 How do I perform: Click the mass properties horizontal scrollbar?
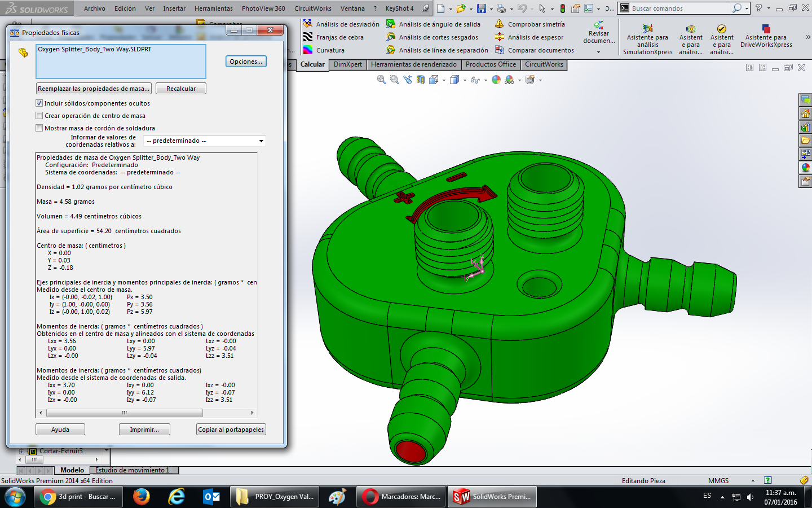point(125,413)
